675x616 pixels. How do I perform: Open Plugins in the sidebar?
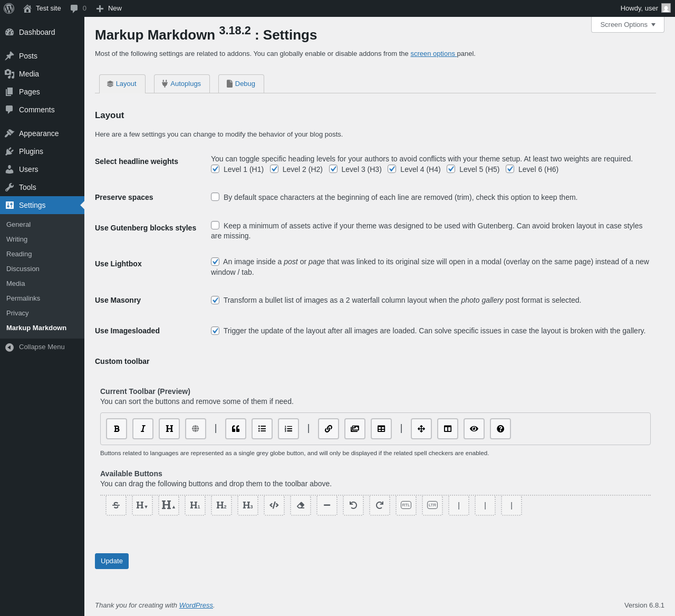point(42,151)
